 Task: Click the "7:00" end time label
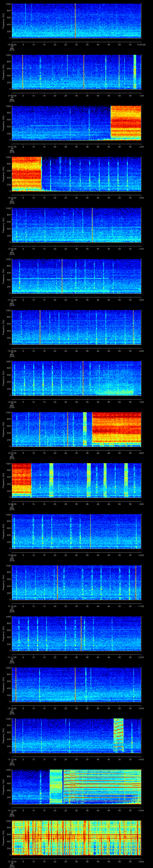pos(141,402)
